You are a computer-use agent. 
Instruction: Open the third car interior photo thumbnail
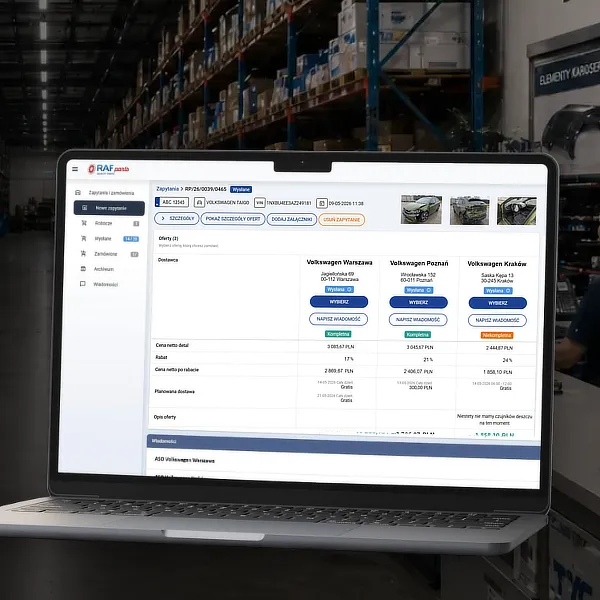(517, 211)
